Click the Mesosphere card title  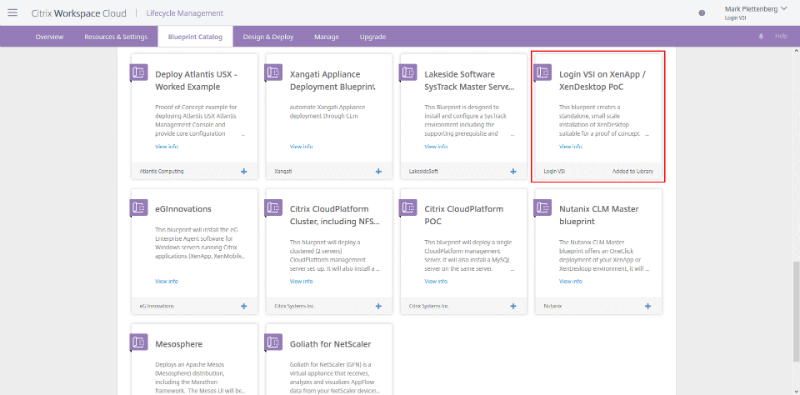tap(180, 344)
